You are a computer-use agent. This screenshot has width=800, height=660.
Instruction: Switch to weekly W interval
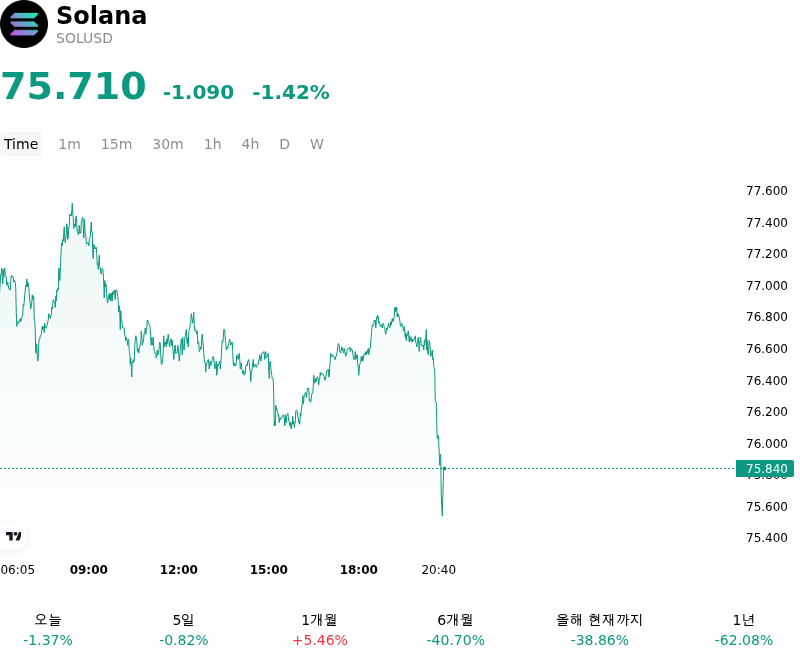pos(317,144)
